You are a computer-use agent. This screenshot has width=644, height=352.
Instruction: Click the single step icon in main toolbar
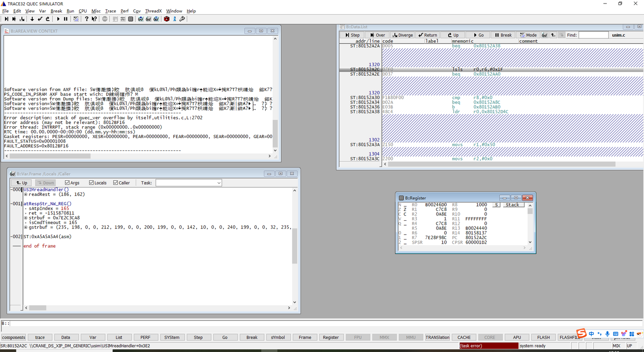click(x=6, y=19)
